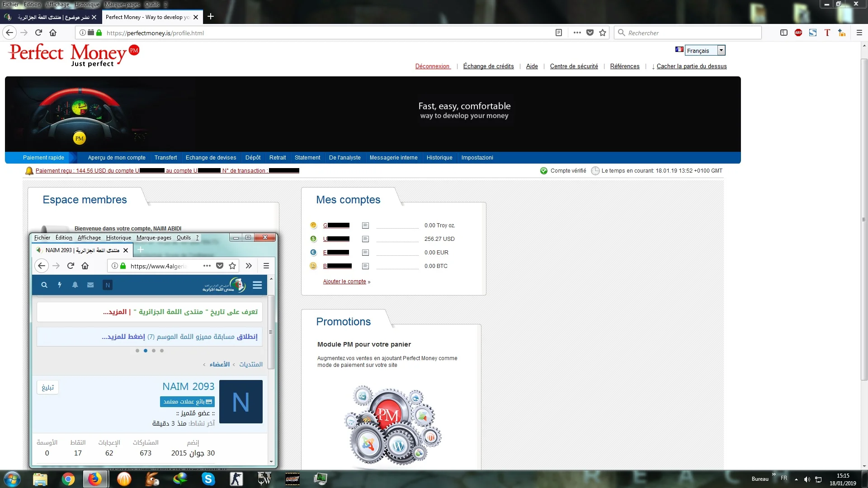Viewport: 868px width, 488px height.
Task: Click the AdBlock Plus toolbar icon
Action: click(x=798, y=33)
